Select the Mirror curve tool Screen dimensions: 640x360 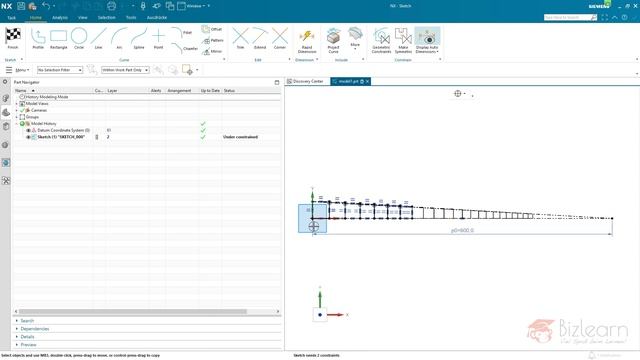(212, 51)
